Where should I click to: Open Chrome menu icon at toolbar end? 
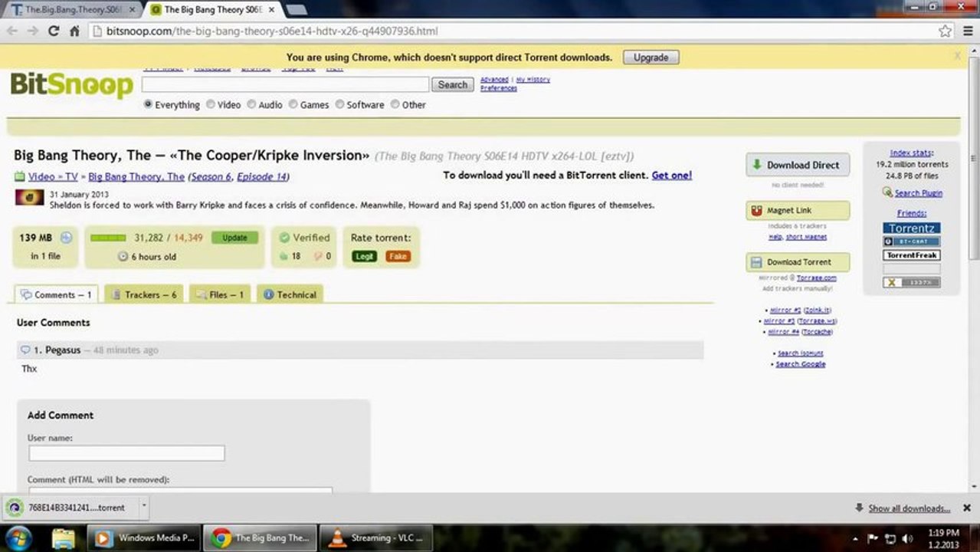click(x=967, y=31)
